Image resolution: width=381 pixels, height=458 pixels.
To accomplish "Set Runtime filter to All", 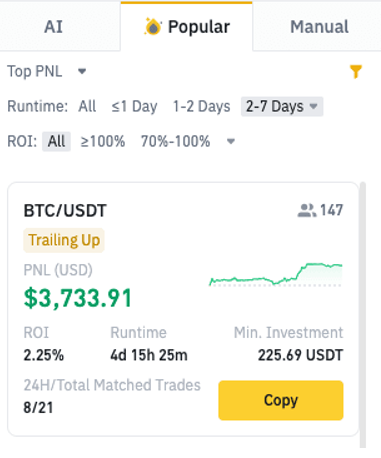I will coord(87,107).
